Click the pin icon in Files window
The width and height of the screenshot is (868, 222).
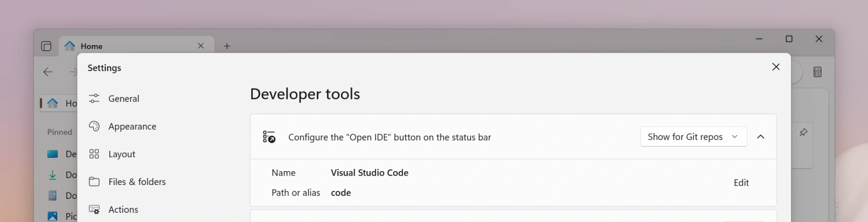(803, 132)
